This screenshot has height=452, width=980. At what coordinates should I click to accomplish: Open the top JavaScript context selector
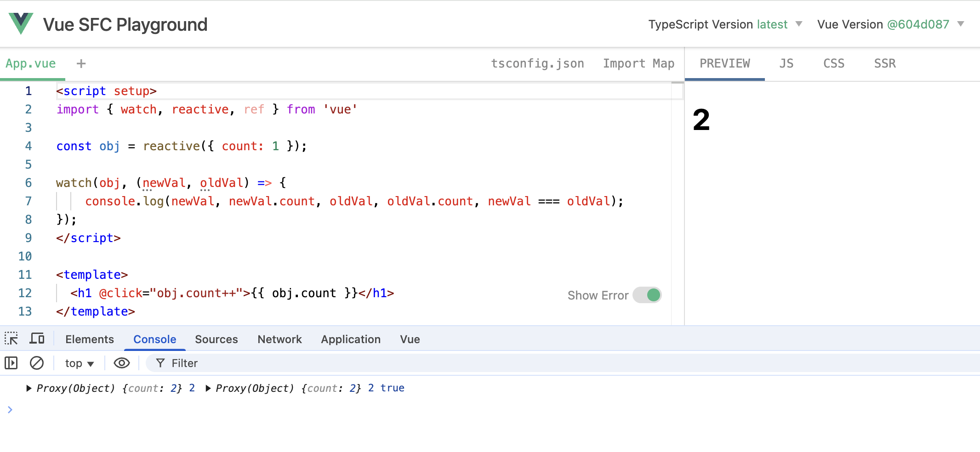tap(79, 363)
